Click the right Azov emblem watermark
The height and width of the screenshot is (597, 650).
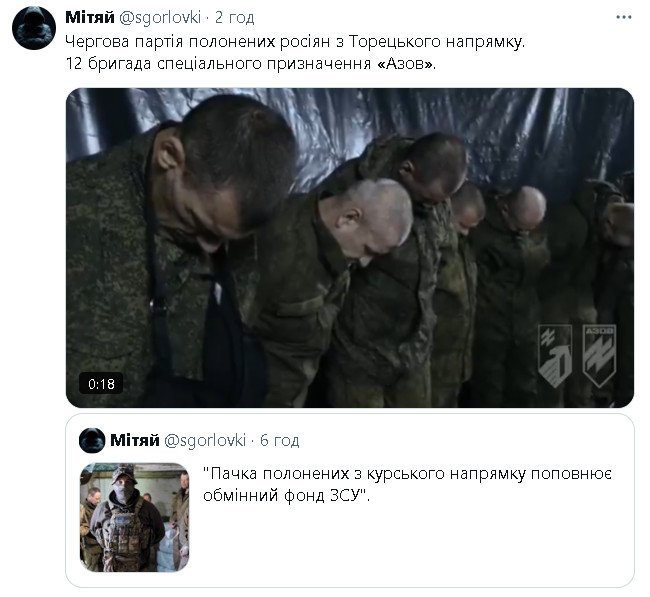tap(599, 356)
